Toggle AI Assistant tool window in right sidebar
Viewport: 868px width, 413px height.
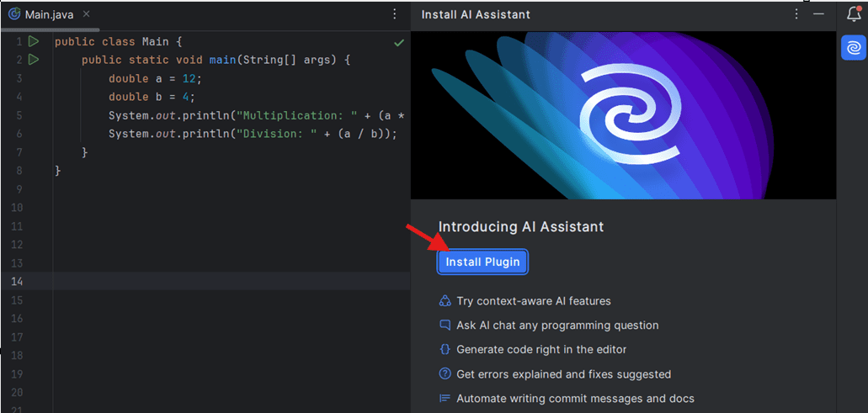pos(854,49)
